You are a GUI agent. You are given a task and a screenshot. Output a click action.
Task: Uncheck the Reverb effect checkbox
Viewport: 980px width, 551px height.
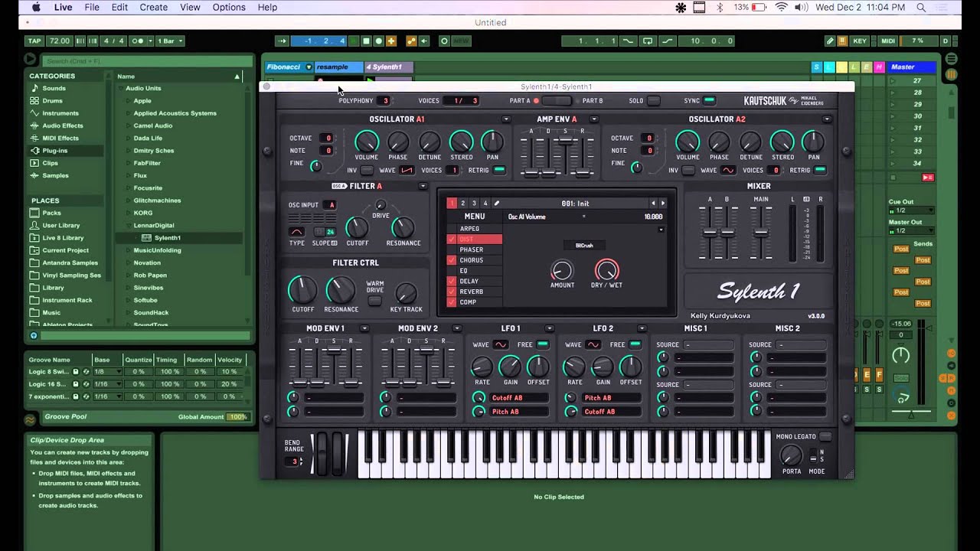[452, 292]
